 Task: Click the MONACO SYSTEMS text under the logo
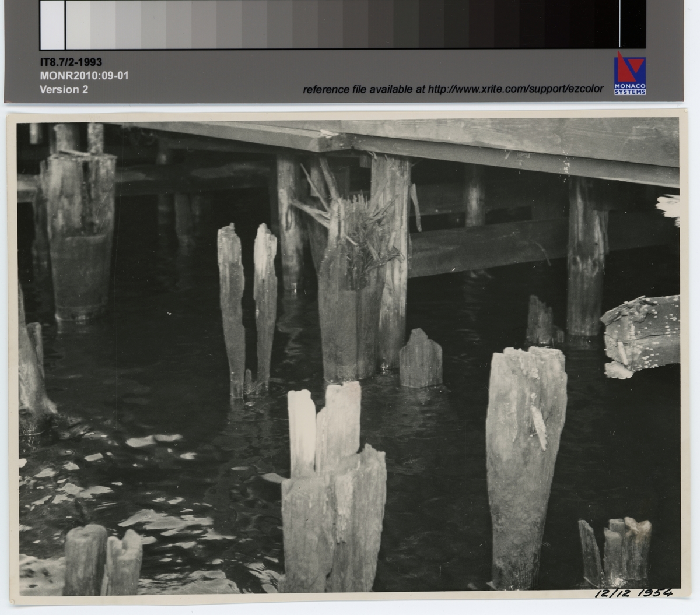click(x=629, y=89)
